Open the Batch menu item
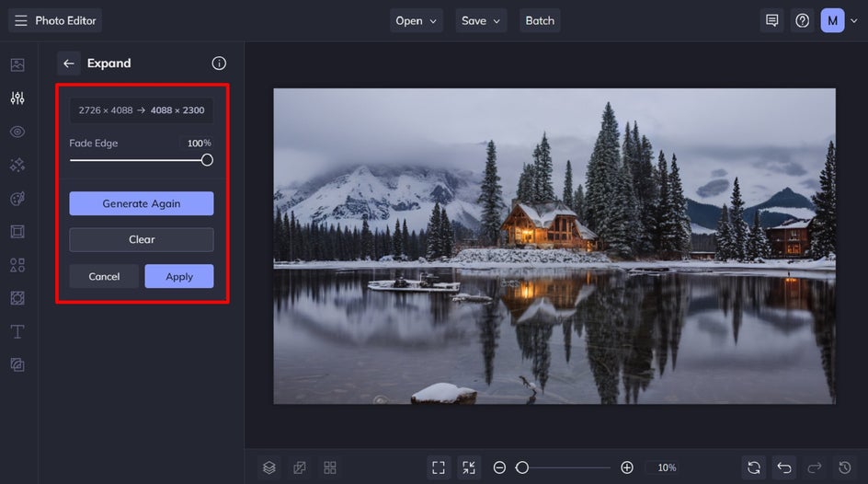This screenshot has width=868, height=484. (x=540, y=20)
